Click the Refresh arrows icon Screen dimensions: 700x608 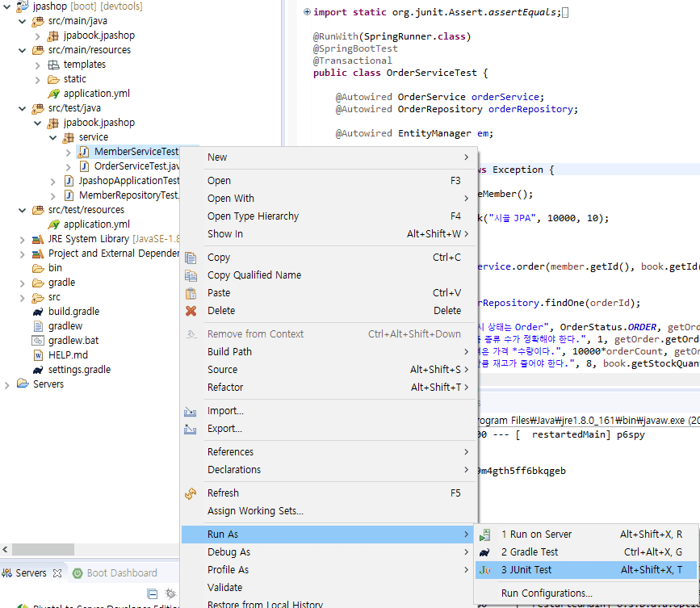tap(191, 493)
